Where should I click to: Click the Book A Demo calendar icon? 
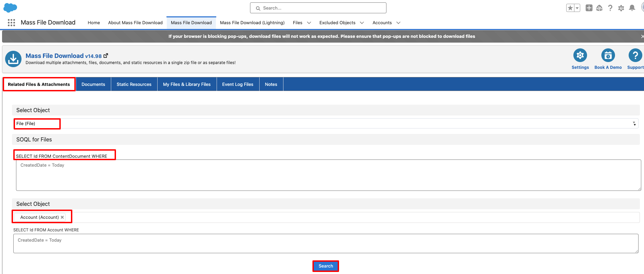pos(608,55)
